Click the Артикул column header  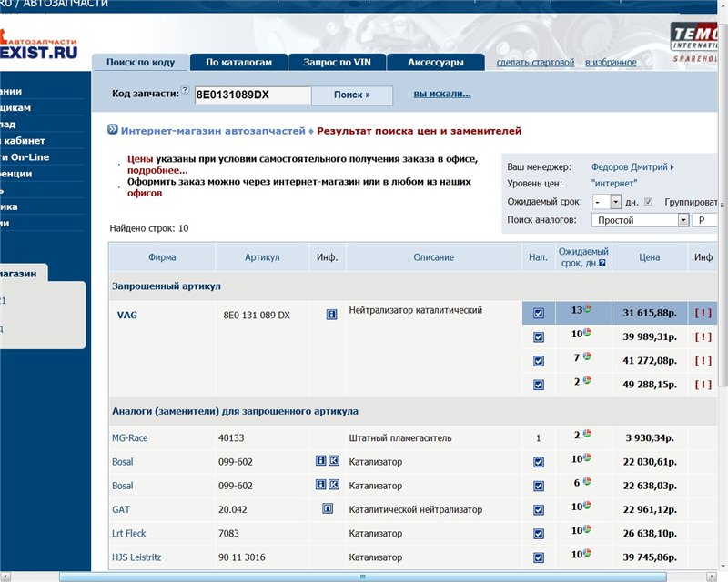pos(262,257)
